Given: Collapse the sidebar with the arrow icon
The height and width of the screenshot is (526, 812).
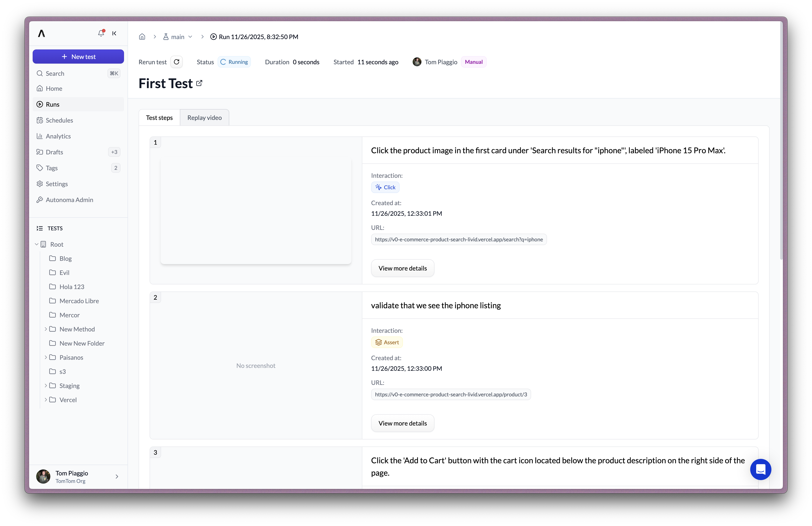Looking at the screenshot, I should pos(114,33).
